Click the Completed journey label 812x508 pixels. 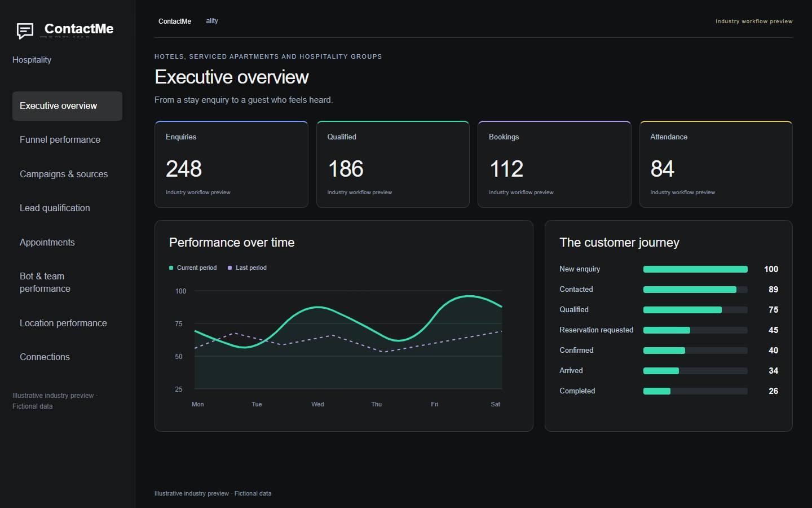577,391
